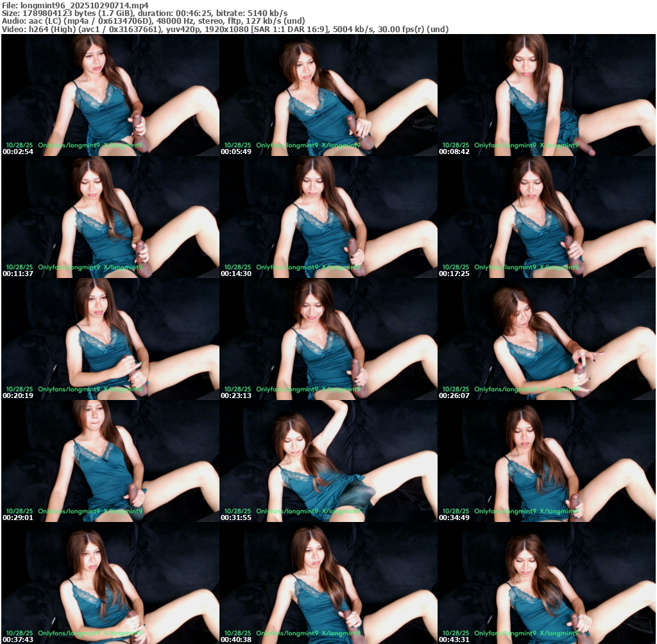Pick the thumbnail frame stamped 00:20:19
Image resolution: width=657 pixels, height=644 pixels.
[110, 339]
